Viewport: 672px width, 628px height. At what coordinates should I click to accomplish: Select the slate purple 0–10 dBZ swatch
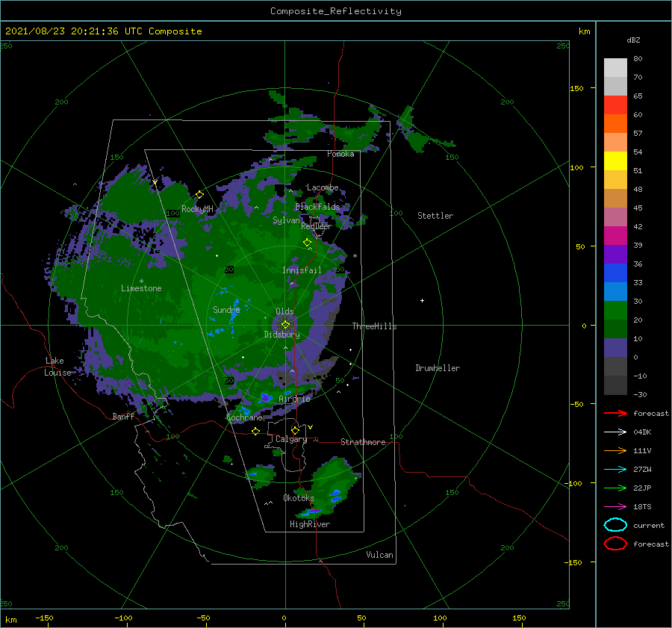[x=615, y=348]
